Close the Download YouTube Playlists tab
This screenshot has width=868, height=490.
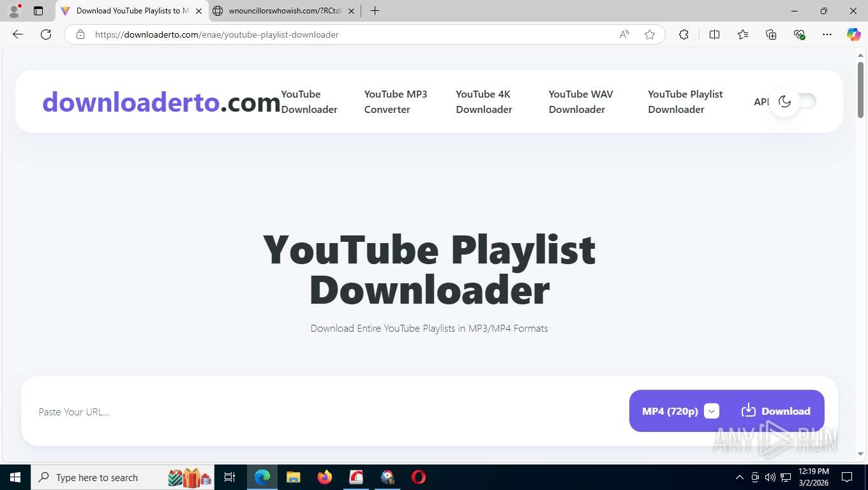(198, 11)
